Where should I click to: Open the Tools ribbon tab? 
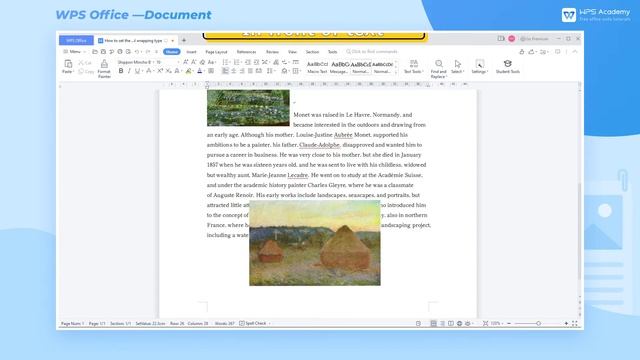tap(333, 52)
